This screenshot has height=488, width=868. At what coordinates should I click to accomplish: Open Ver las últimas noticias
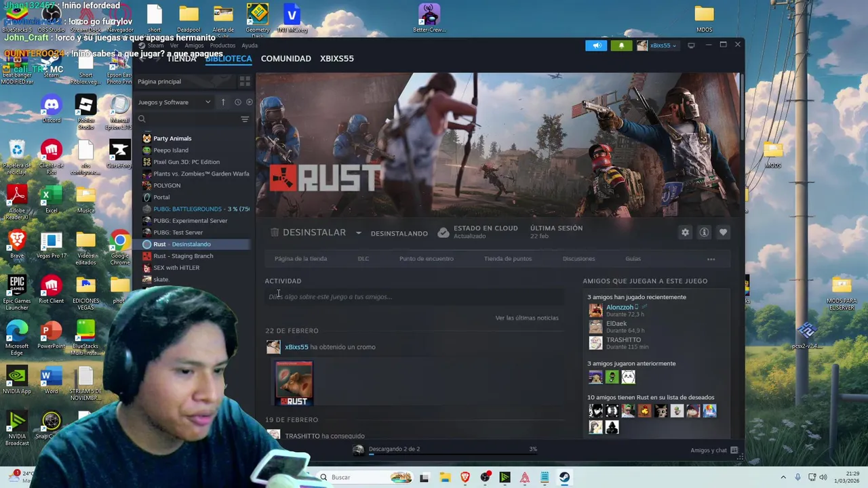pos(527,318)
